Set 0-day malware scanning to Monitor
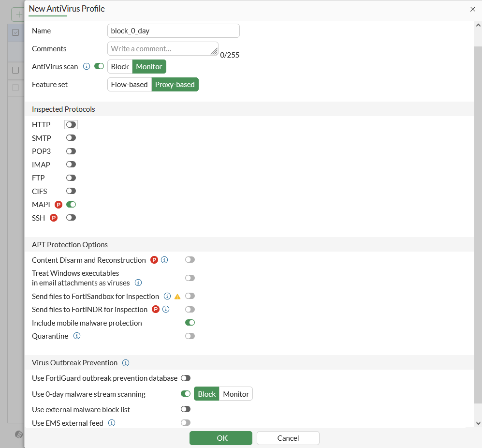Viewport: 482px width, 448px height. pos(236,394)
